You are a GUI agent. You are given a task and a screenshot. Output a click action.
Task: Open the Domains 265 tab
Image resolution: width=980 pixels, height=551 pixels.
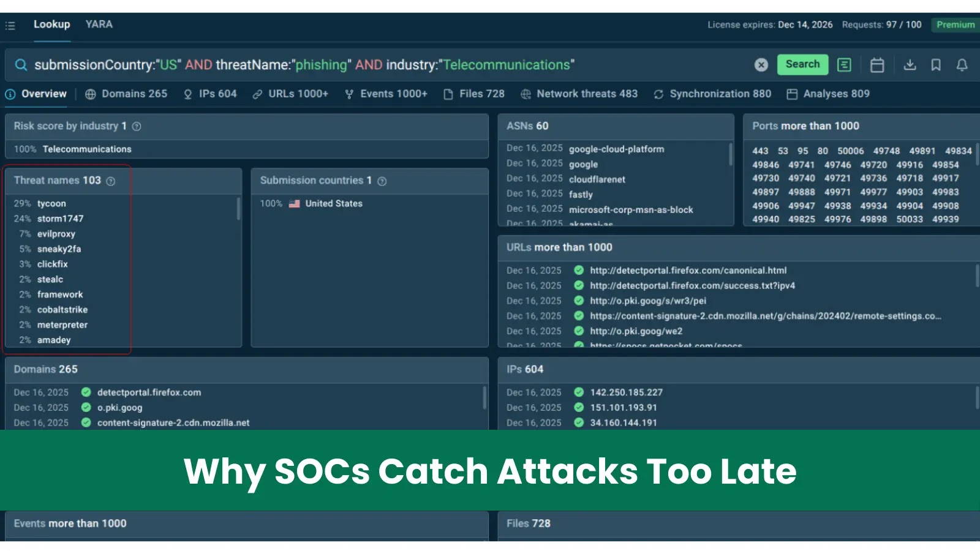coord(133,94)
